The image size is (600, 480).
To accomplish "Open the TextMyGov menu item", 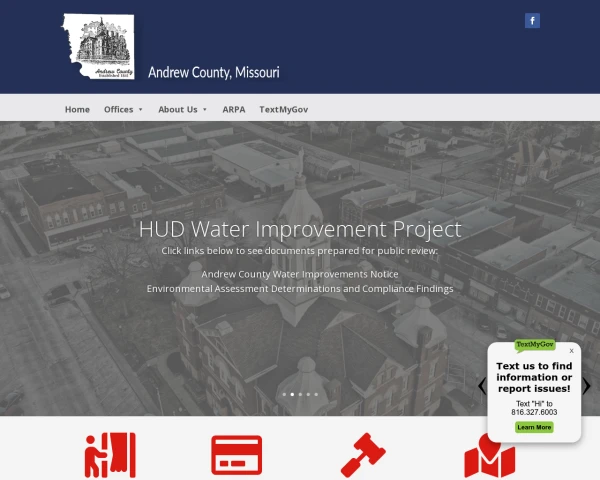I will pyautogui.click(x=284, y=109).
